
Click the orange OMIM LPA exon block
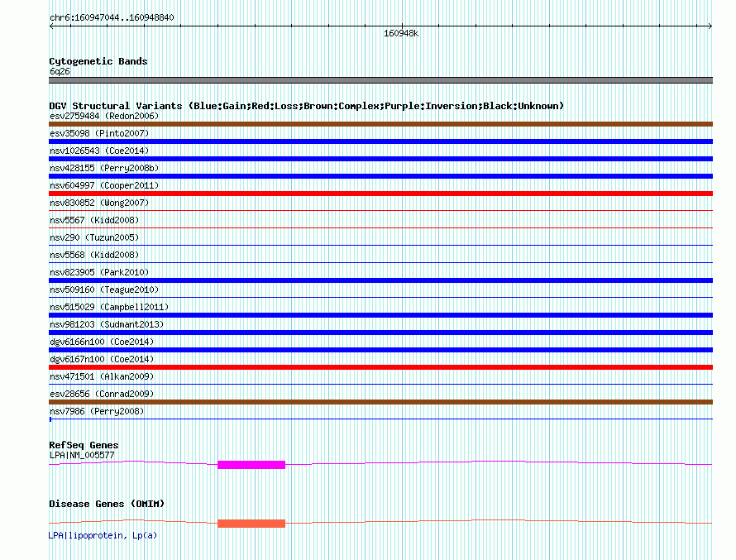tap(251, 524)
